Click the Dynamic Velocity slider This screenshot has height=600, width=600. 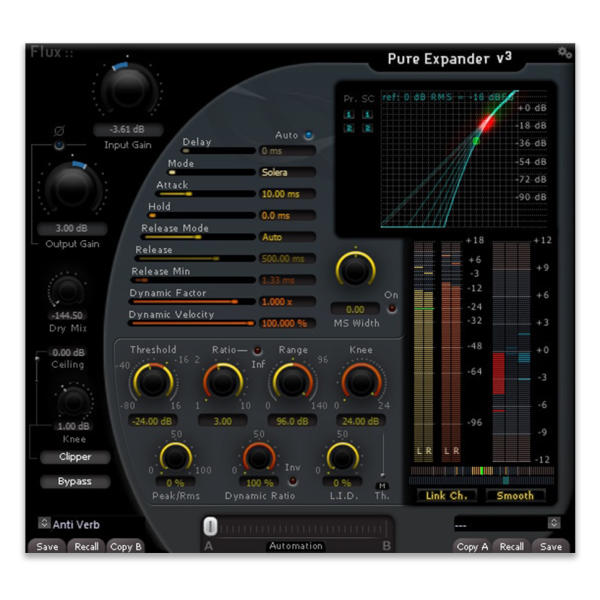[192, 323]
